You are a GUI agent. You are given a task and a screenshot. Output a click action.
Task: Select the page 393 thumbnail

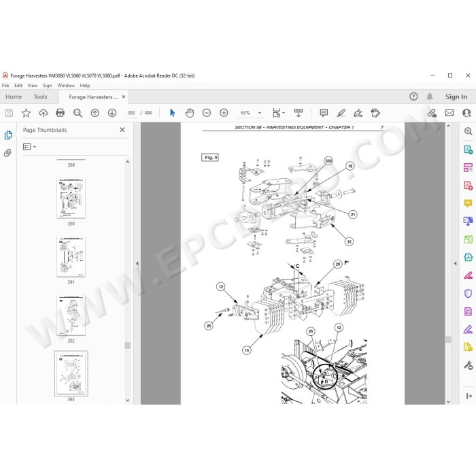tap(71, 373)
